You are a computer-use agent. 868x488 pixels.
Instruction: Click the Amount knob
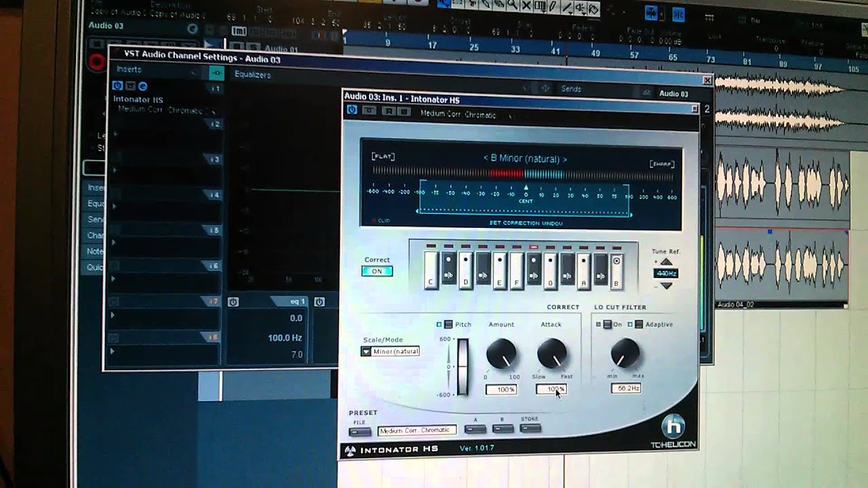click(x=501, y=354)
